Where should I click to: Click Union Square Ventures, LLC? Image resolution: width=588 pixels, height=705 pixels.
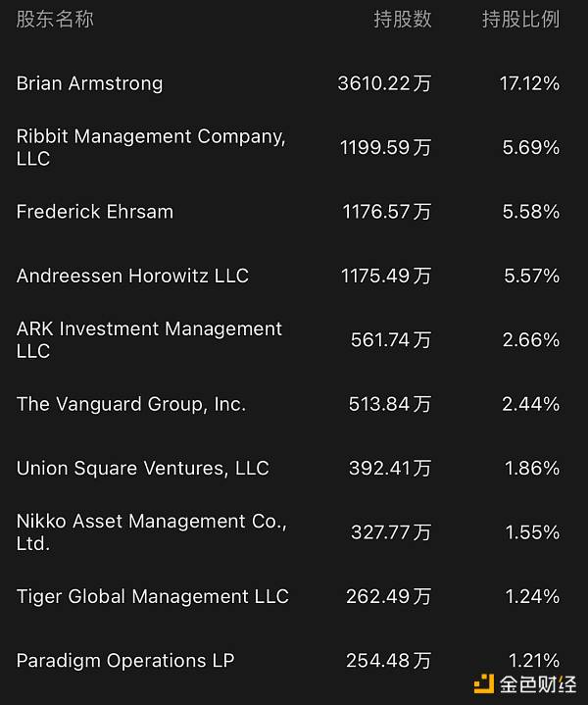coord(142,468)
